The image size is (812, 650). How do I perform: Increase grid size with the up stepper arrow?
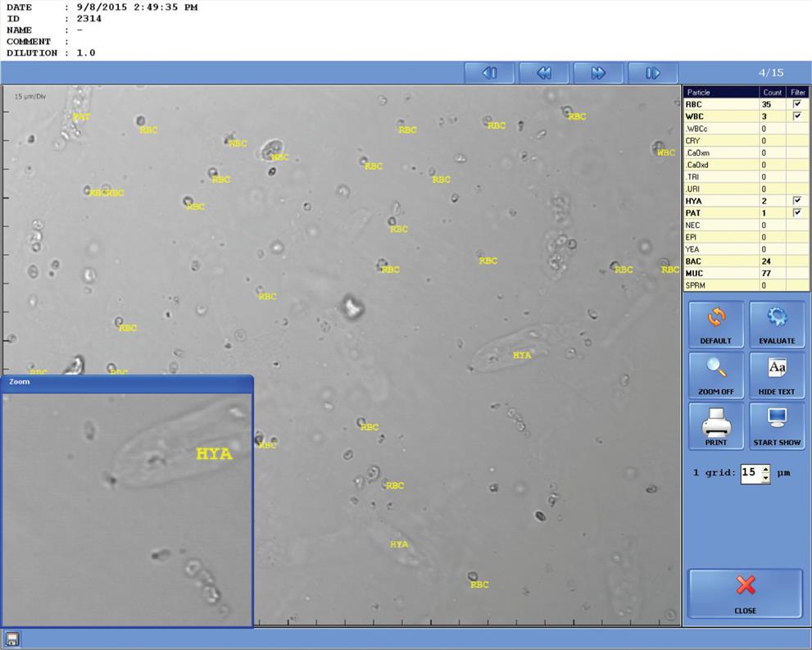[765, 470]
